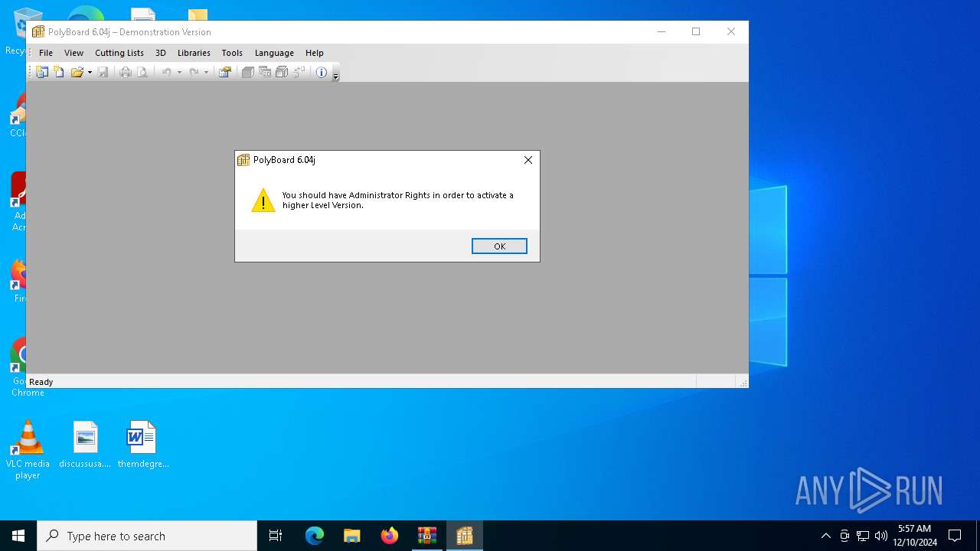This screenshot has height=551, width=980.
Task: Select the discussusa desktop file icon
Action: point(85,445)
